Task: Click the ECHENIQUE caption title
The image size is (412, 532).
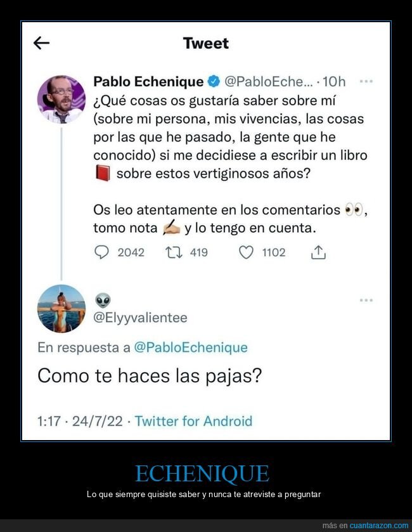Action: click(202, 473)
